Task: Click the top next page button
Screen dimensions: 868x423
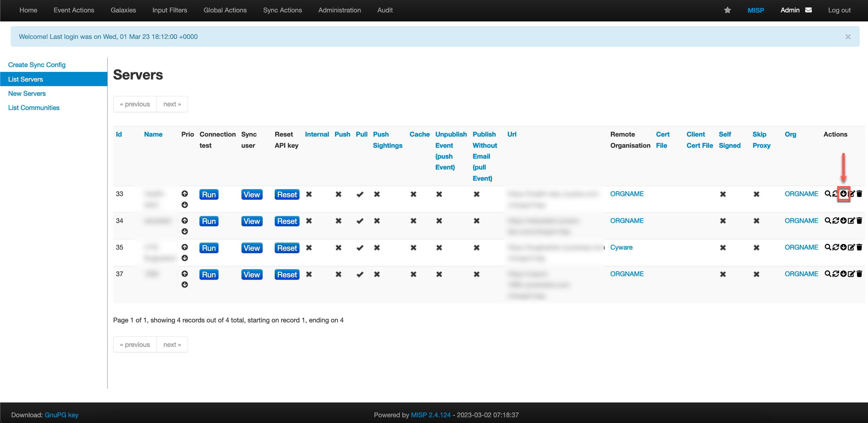Action: (172, 104)
